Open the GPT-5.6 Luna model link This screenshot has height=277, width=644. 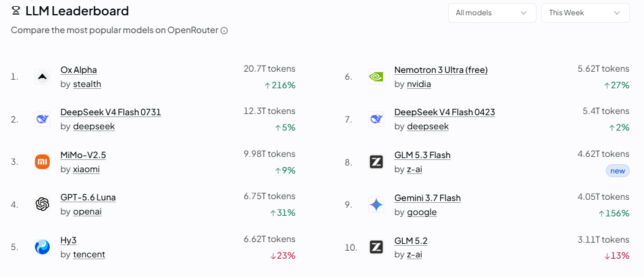pyautogui.click(x=88, y=197)
